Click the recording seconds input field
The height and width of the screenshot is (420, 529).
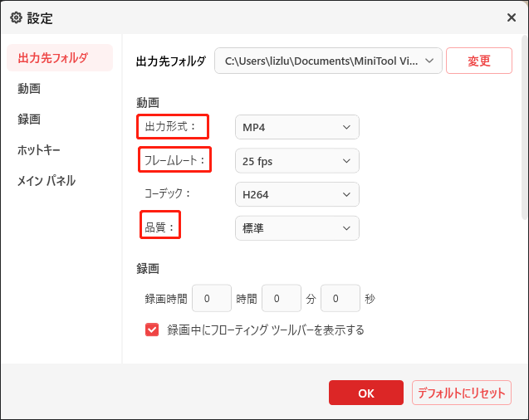340,298
